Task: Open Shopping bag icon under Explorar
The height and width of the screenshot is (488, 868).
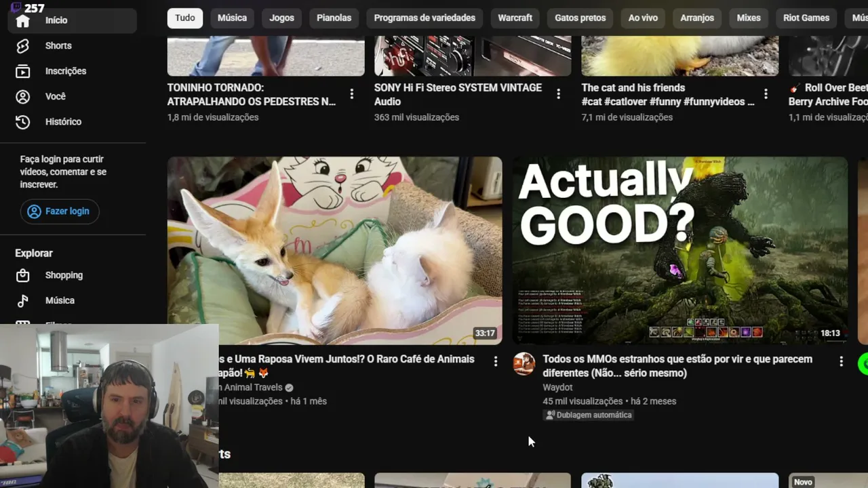Action: pyautogui.click(x=23, y=275)
